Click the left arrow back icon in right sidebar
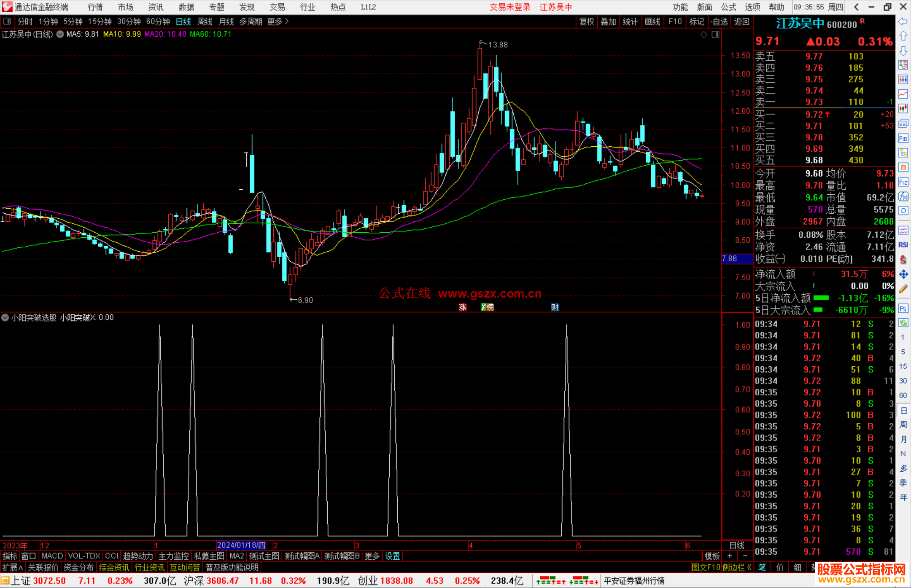Viewport: 911px width, 588px height. pos(903,21)
